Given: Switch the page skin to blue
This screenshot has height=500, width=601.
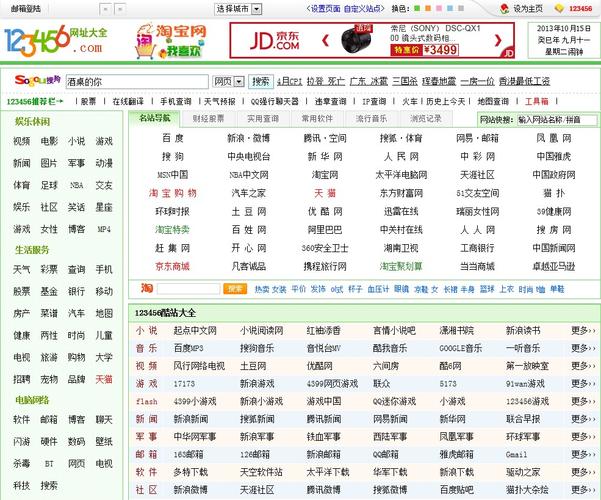Looking at the screenshot, I should tap(450, 8).
